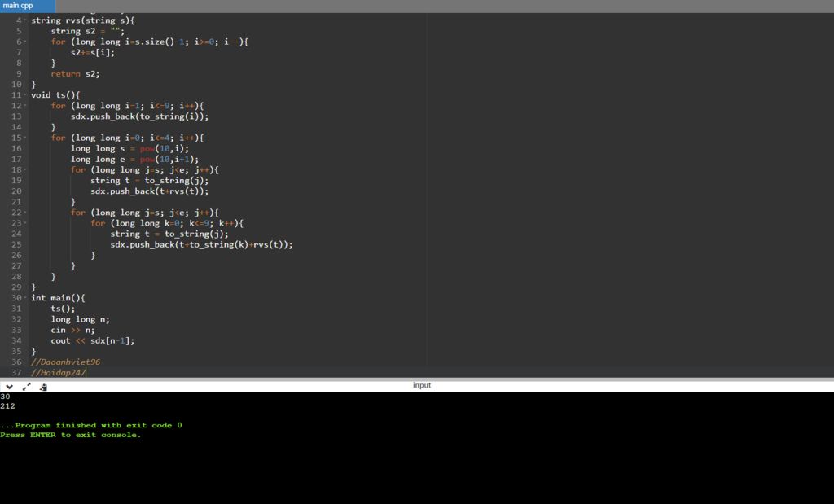Click 'long long e = pow(10,i+1);' line
834x504 pixels.
(134, 159)
